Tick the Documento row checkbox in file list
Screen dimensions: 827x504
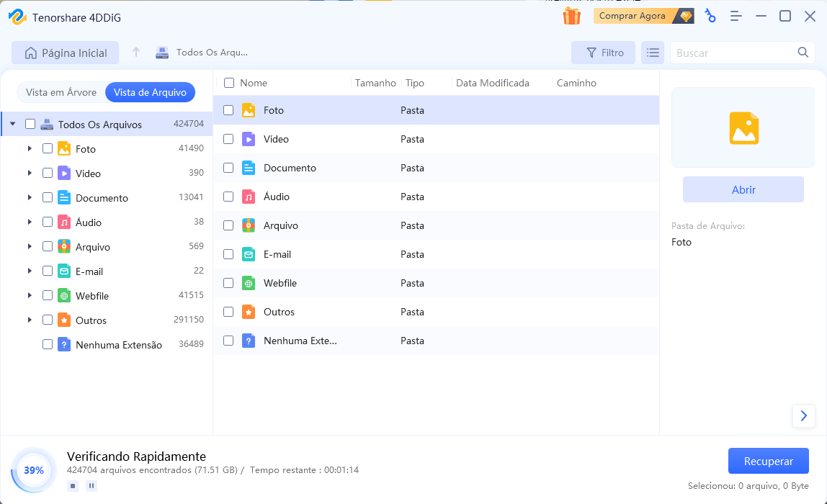coord(228,168)
